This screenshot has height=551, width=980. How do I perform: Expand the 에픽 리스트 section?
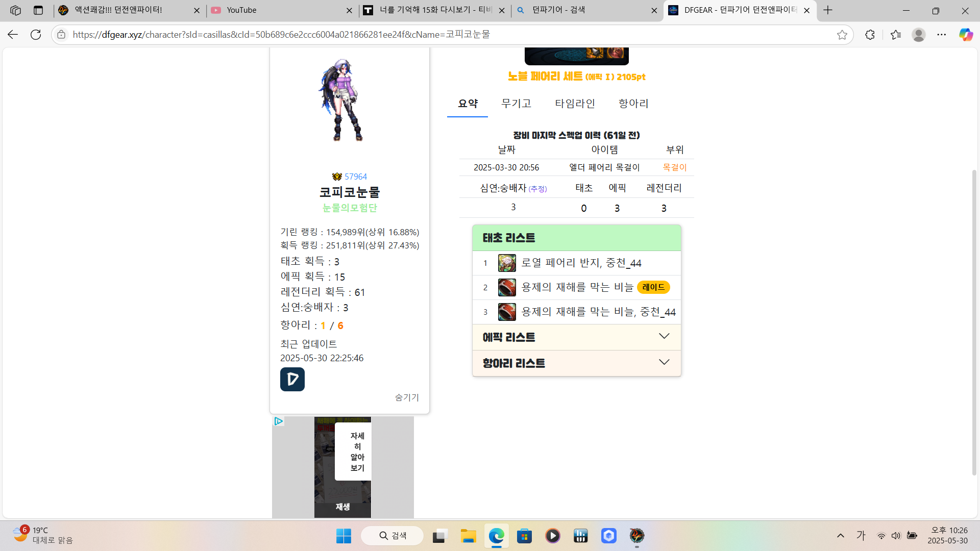576,337
